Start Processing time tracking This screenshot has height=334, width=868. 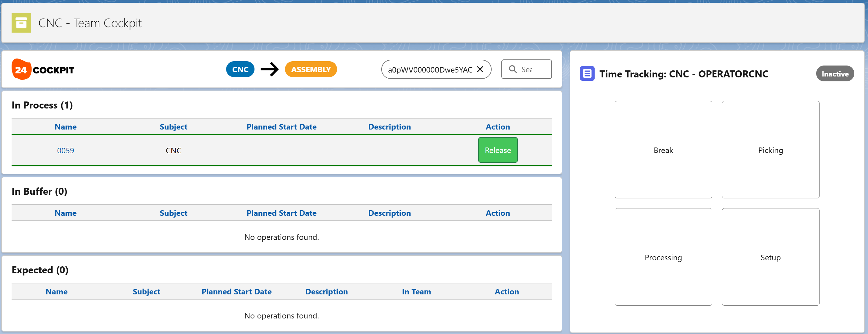663,257
